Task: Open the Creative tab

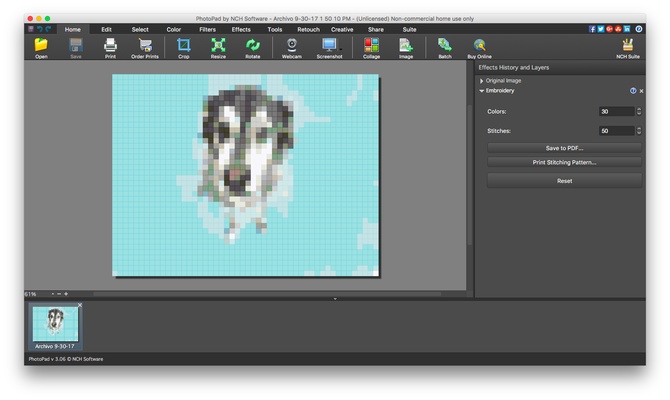Action: point(342,29)
